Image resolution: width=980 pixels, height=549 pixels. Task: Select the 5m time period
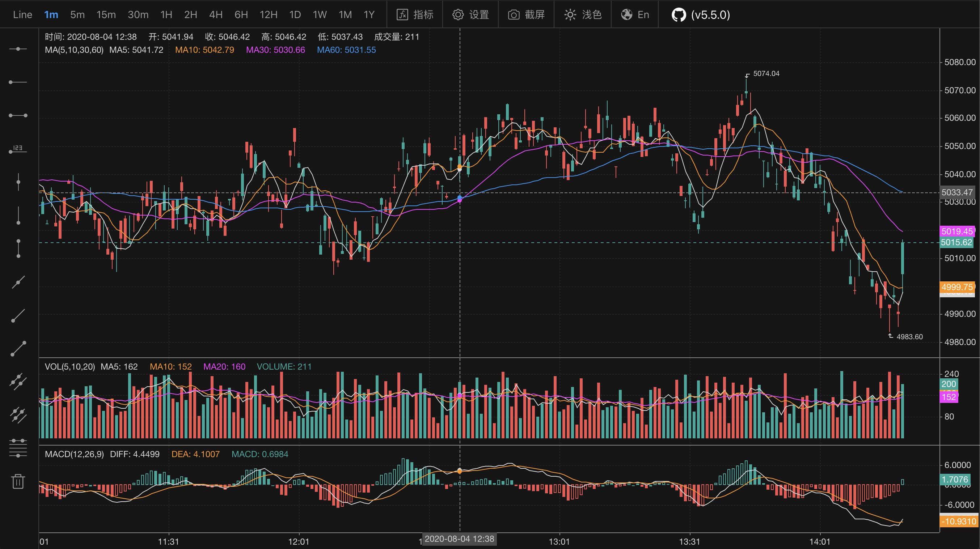77,15
